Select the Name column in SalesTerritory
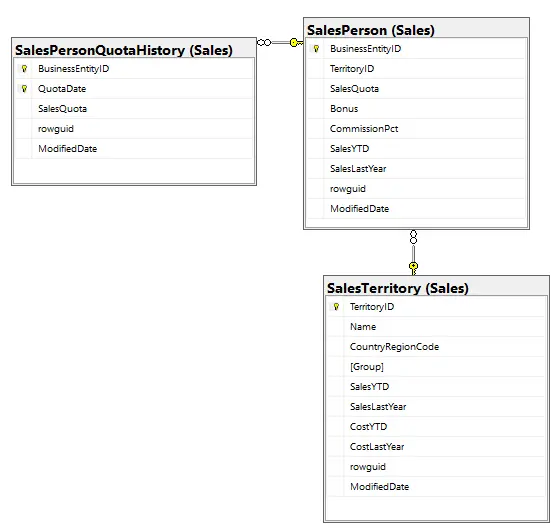551x528 pixels. click(x=436, y=327)
